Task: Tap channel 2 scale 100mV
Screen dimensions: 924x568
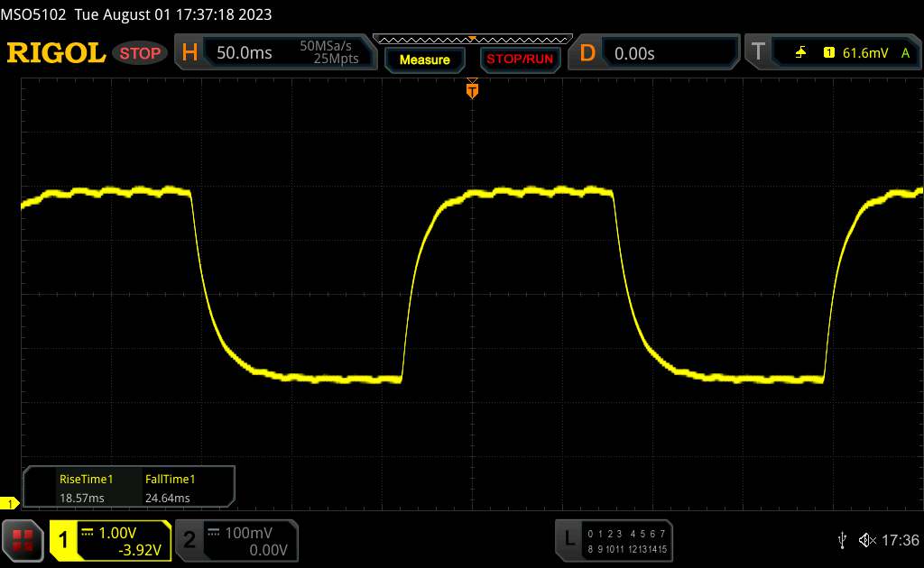Action: (248, 533)
